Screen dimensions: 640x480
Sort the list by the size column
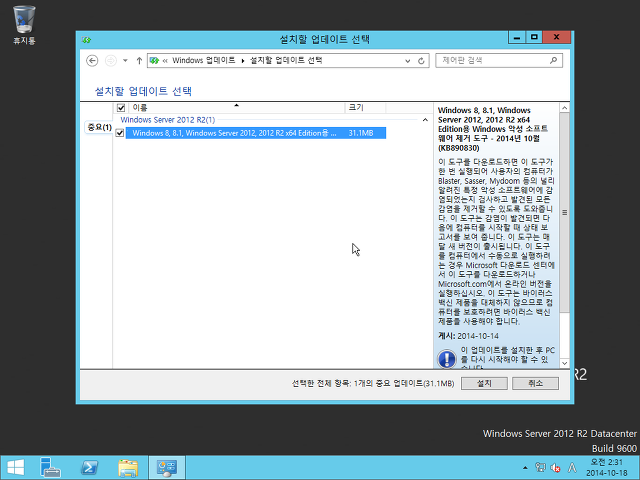coord(365,108)
